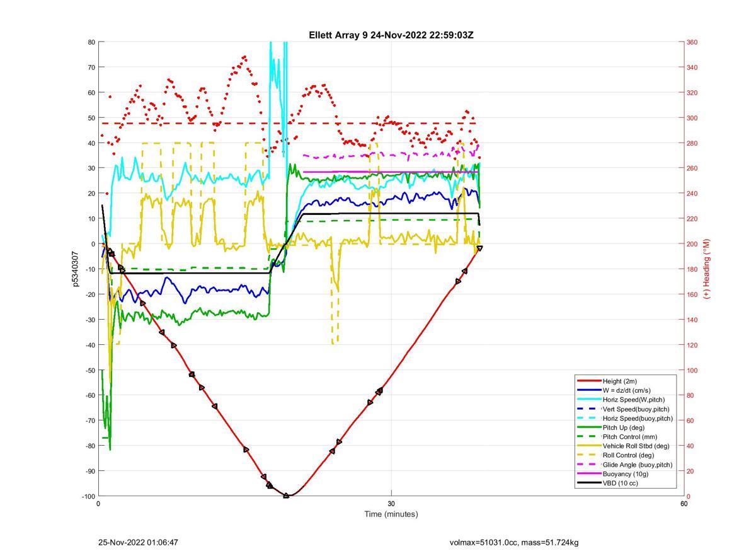
Task: Click the '50' left axis tick label
Action: (x=91, y=118)
